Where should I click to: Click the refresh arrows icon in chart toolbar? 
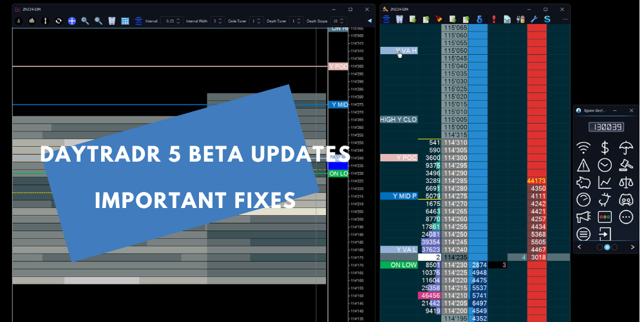click(59, 21)
